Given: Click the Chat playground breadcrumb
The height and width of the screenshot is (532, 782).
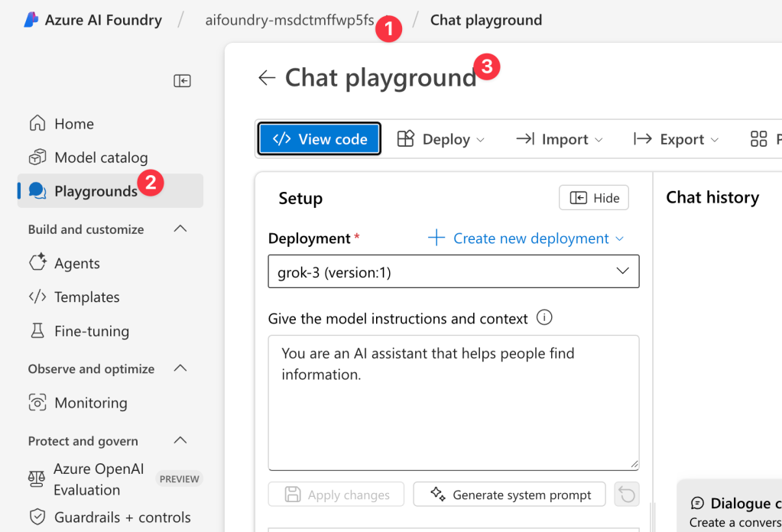Looking at the screenshot, I should [x=485, y=20].
